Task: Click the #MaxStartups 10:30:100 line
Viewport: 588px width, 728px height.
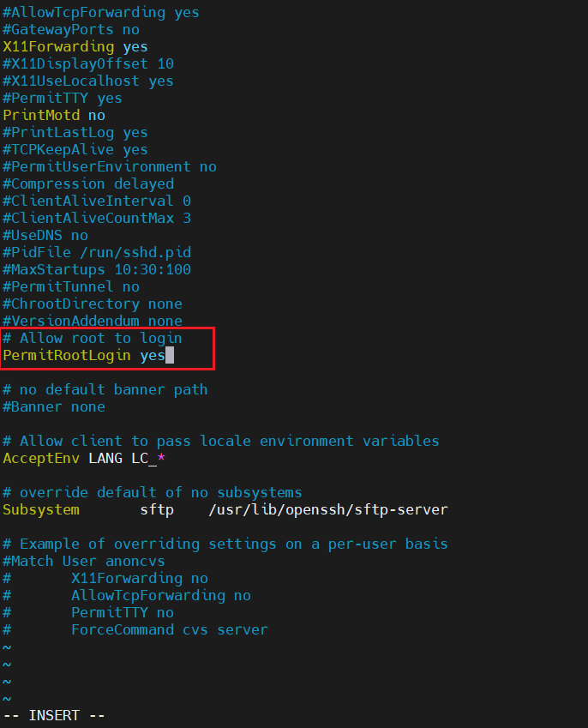Action: [x=97, y=270]
